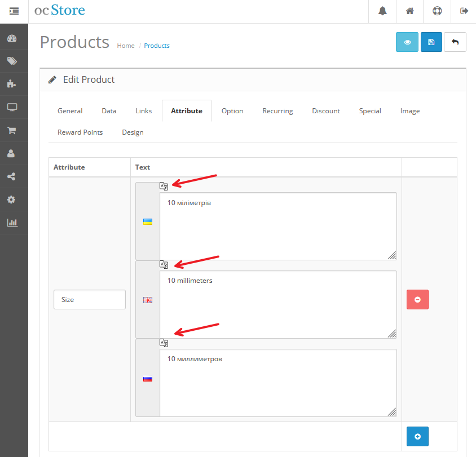Remove the Size attribute row
Viewport: 476px width, 457px height.
(x=417, y=300)
